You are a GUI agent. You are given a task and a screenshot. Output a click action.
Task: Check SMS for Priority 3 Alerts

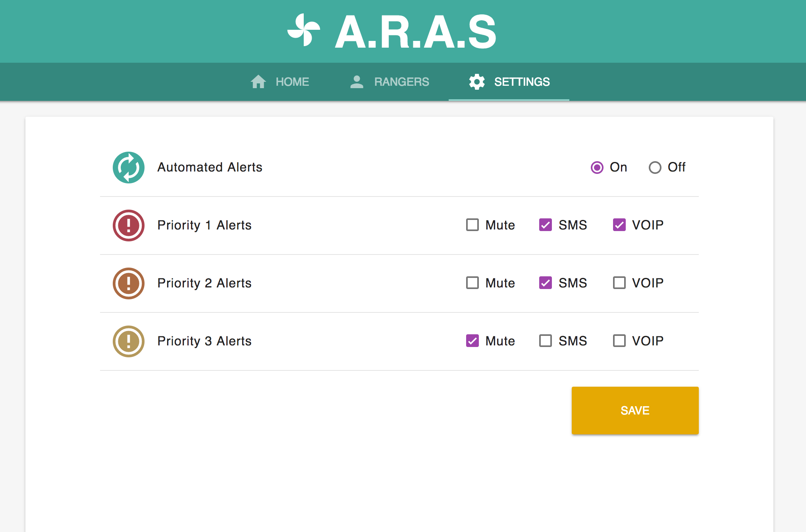pos(545,341)
